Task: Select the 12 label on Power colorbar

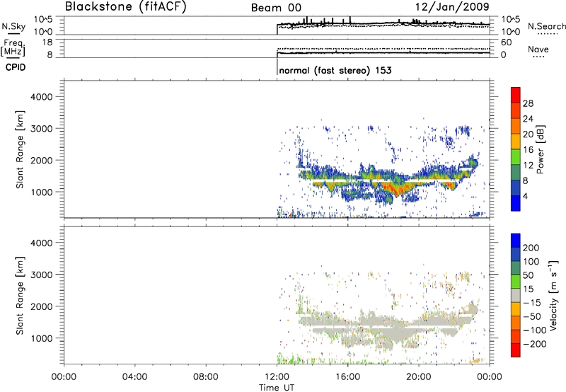Action: click(528, 166)
